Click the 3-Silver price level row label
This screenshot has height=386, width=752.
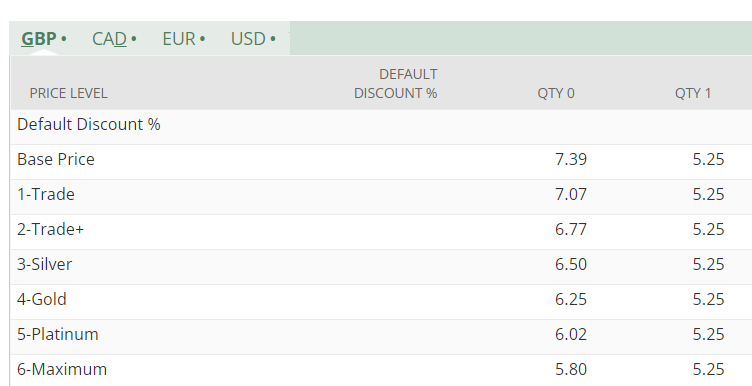[x=45, y=264]
